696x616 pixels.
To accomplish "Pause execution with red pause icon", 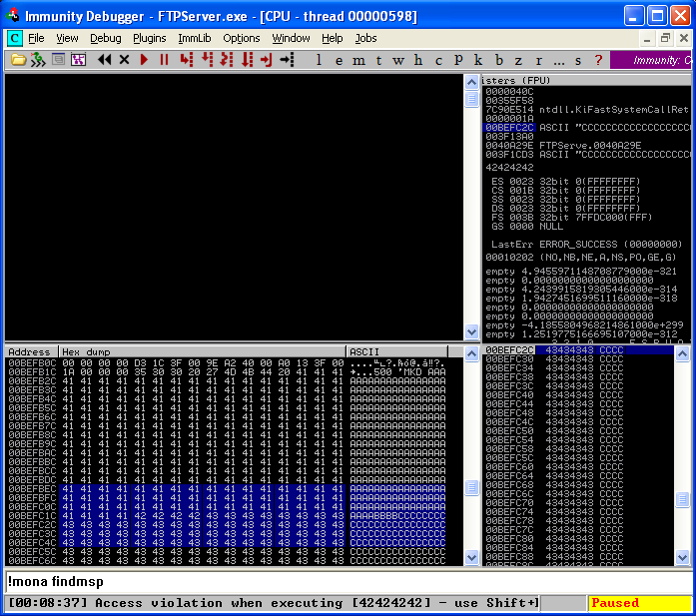I will coord(164,60).
